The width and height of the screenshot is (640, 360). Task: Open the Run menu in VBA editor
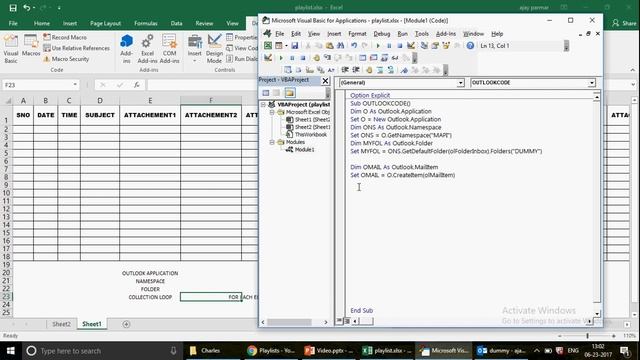402,34
